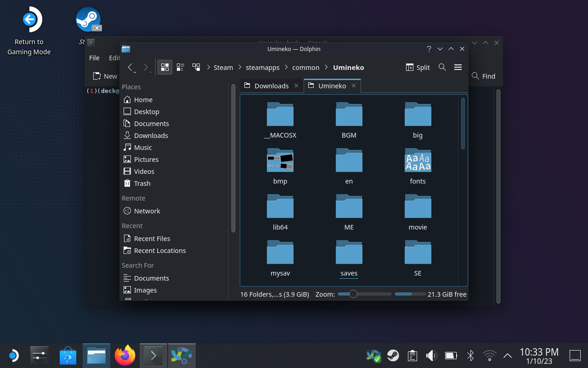Select the fonts folder
This screenshot has height=368, width=588.
[x=418, y=167]
